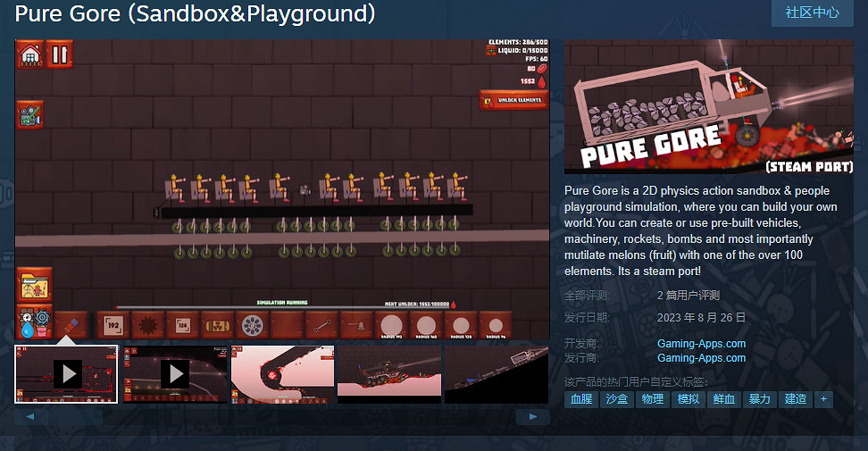Click the left arrow of thumbnail strip

(x=30, y=417)
